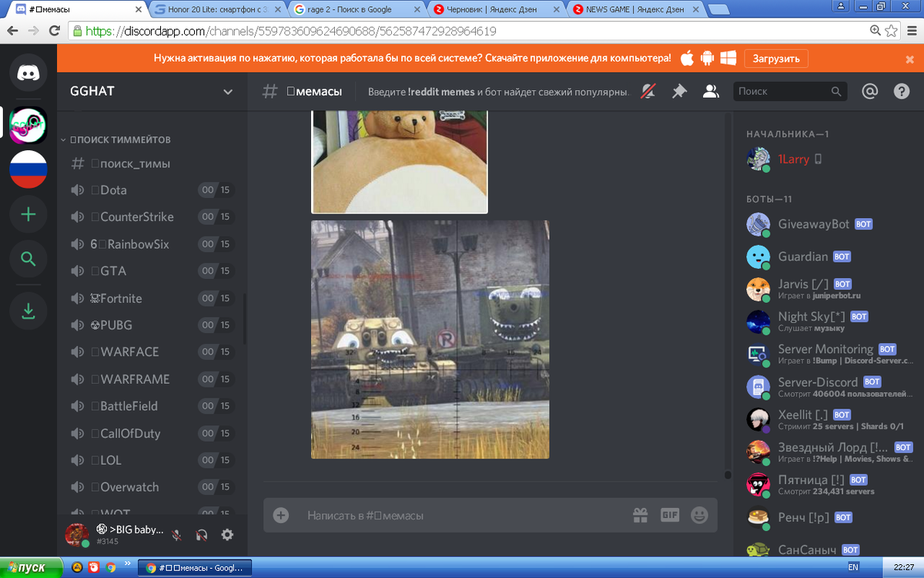Open Night Sky bot profile
This screenshot has height=578, width=924.
click(828, 321)
